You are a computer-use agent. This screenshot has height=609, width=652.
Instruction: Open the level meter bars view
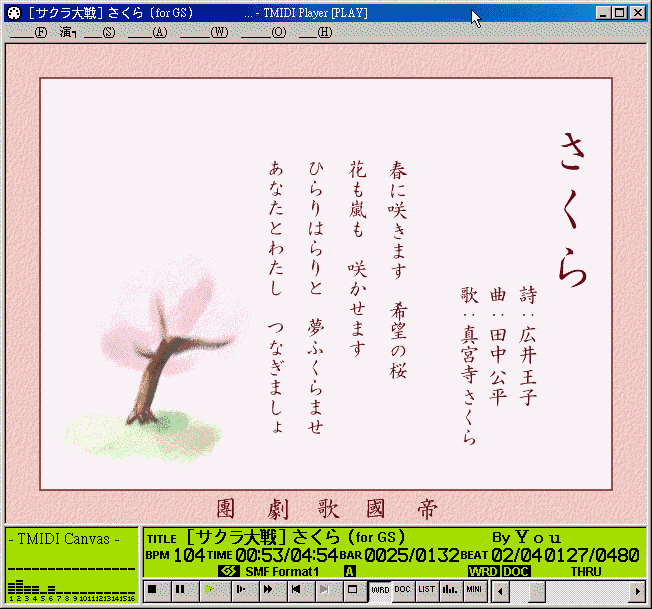pyautogui.click(x=449, y=591)
